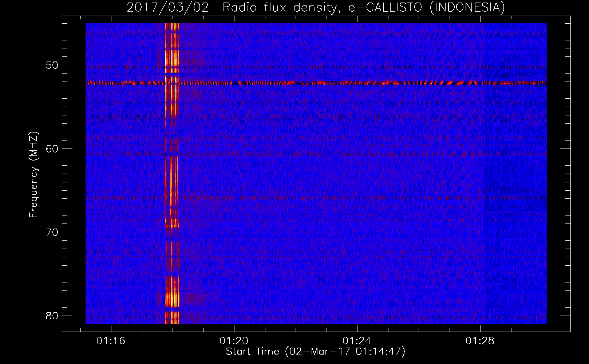Select the 'Frequency (MHZ)' axis label
Image resolution: width=589 pixels, height=364 pixels.
(33, 175)
